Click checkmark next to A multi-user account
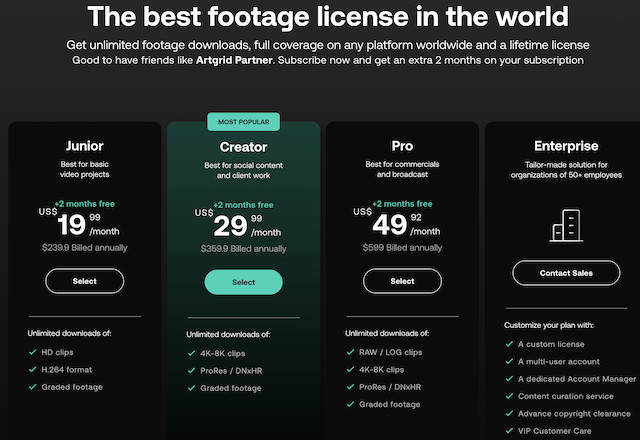640x440 pixels. coord(509,361)
